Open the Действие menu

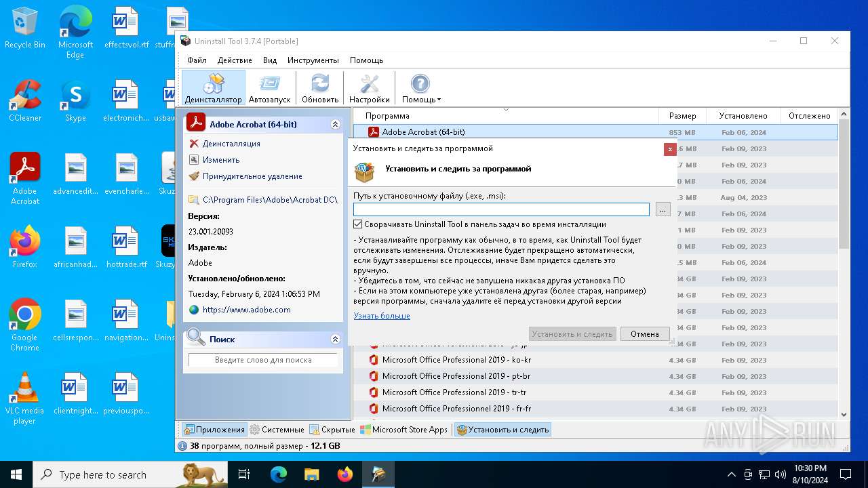pyautogui.click(x=235, y=60)
